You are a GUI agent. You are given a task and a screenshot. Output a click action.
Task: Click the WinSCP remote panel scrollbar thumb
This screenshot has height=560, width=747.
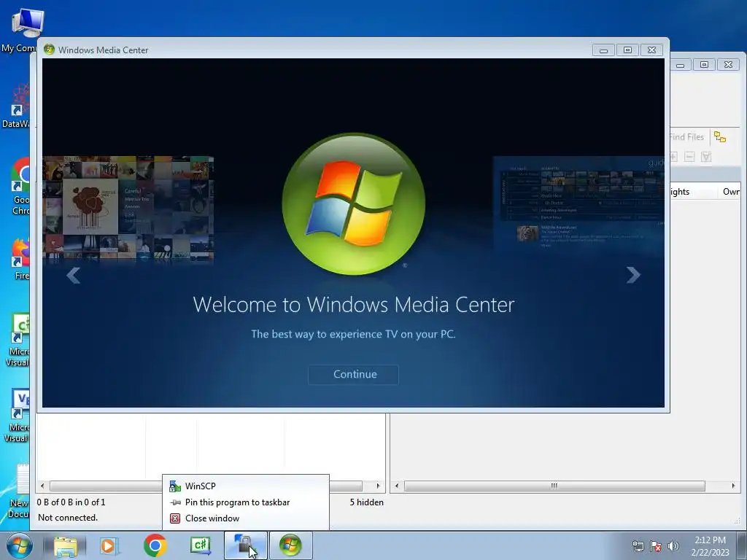pyautogui.click(x=554, y=486)
